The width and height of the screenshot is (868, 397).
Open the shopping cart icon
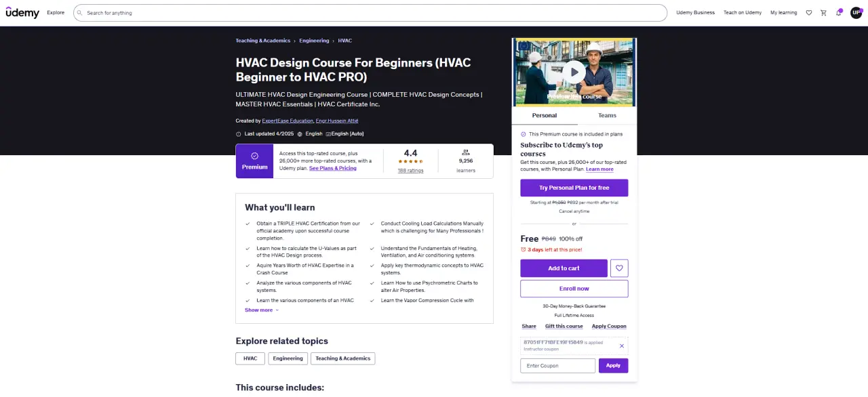[x=823, y=13]
